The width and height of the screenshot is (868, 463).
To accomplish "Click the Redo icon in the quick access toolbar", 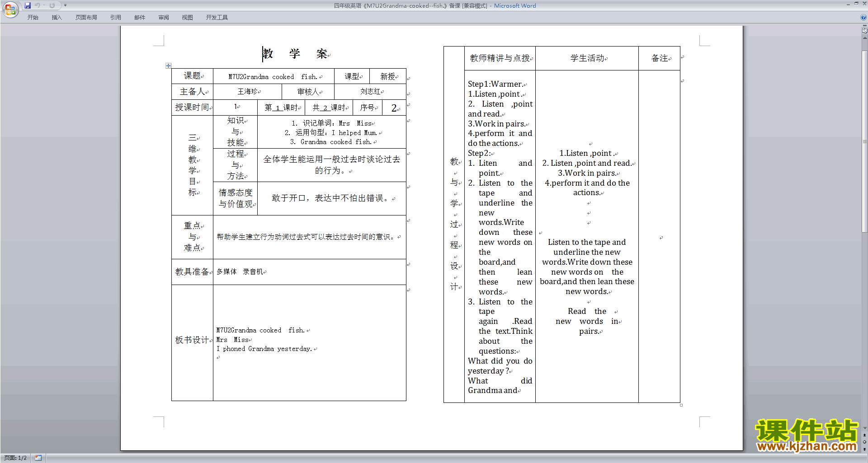I will [x=52, y=5].
